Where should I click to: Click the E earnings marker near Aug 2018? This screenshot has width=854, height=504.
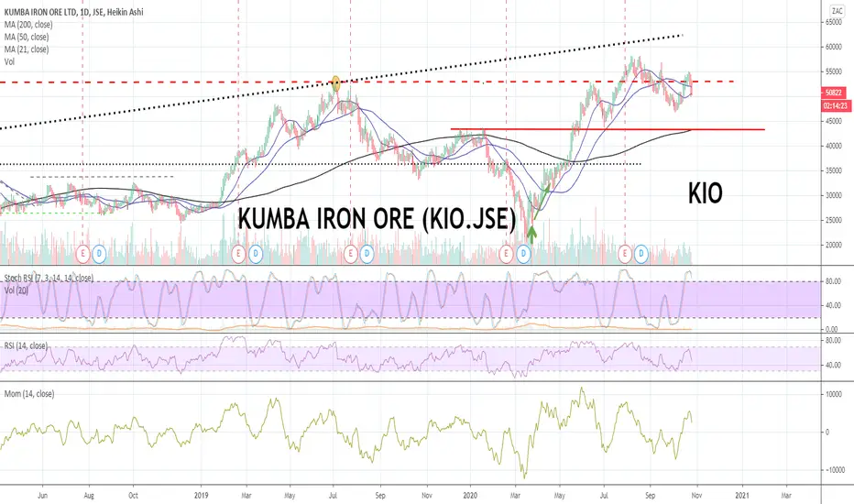[x=83, y=253]
